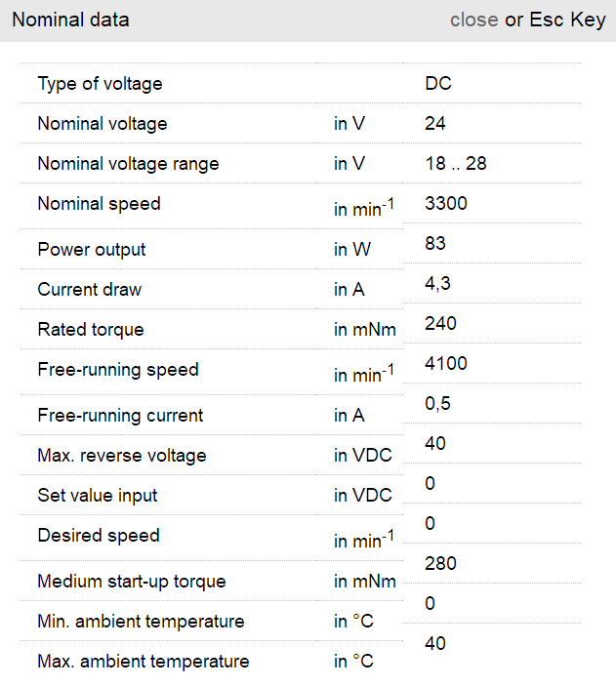Screen dimensions: 616x687
Task: Click the "Max. ambient temperature" label
Action: coord(143,662)
